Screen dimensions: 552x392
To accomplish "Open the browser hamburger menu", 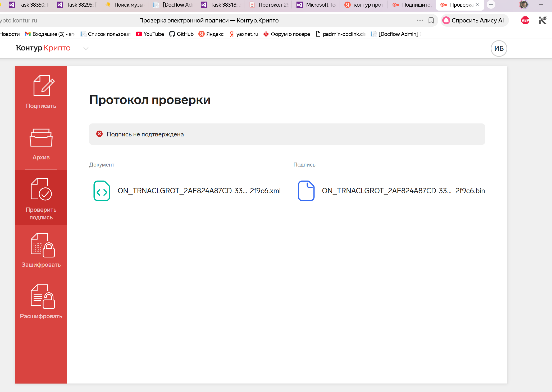I will (x=541, y=4).
